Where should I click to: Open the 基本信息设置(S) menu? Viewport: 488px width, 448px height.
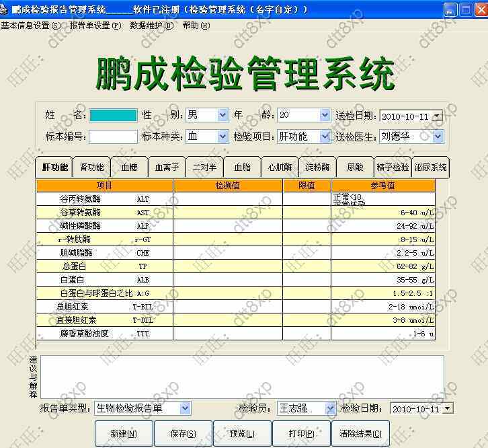click(x=31, y=26)
